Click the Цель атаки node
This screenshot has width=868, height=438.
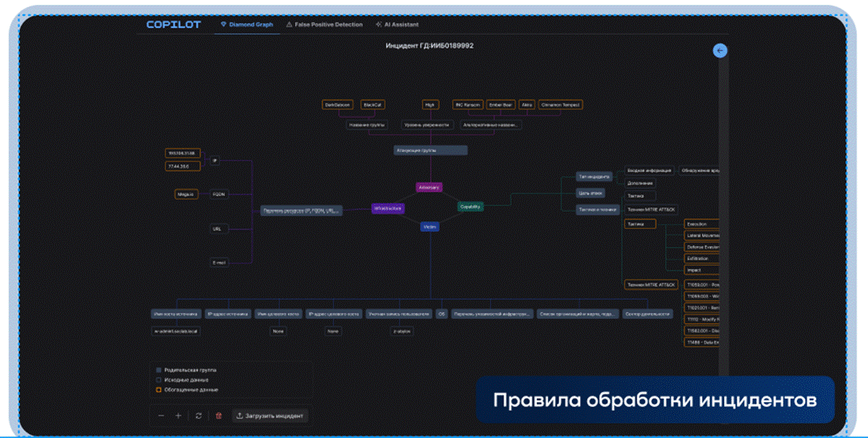(x=590, y=193)
